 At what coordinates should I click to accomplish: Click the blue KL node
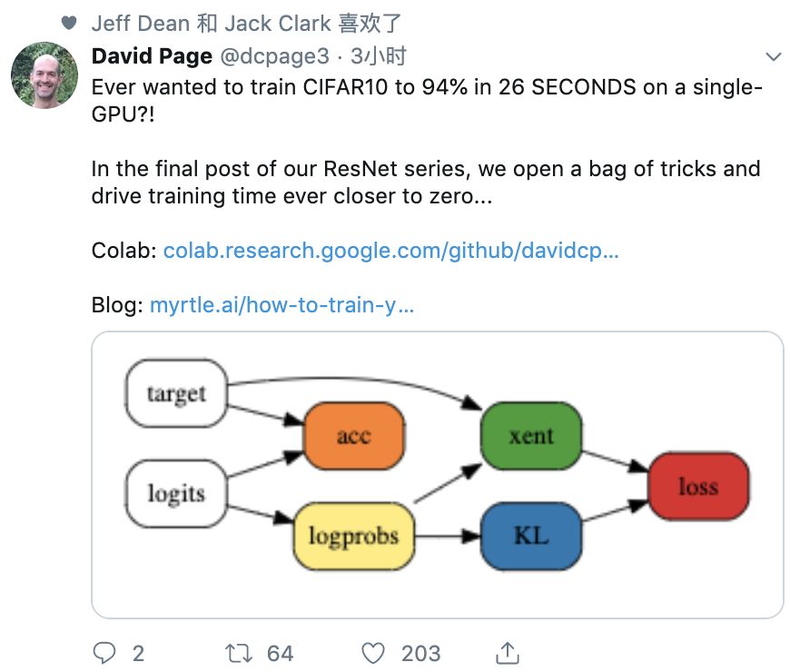point(530,535)
